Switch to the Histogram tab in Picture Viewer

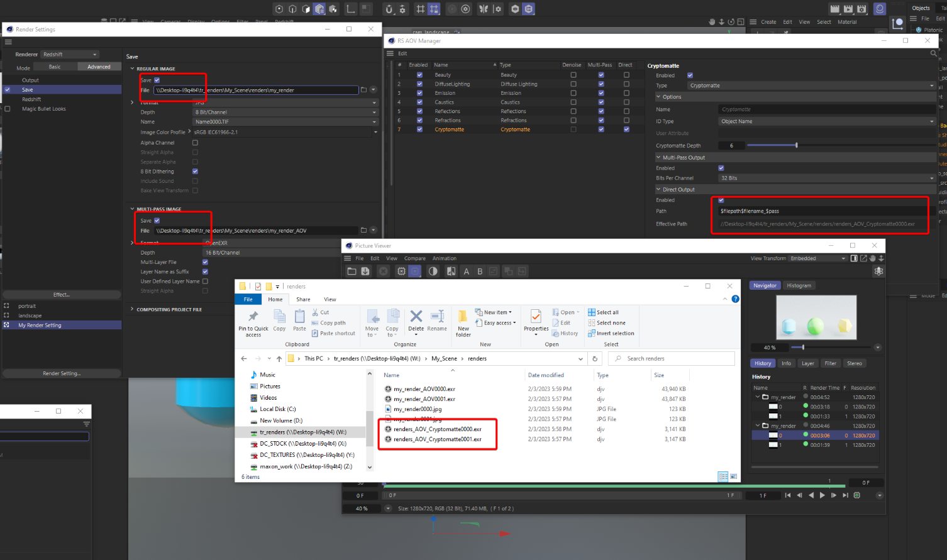coord(799,285)
